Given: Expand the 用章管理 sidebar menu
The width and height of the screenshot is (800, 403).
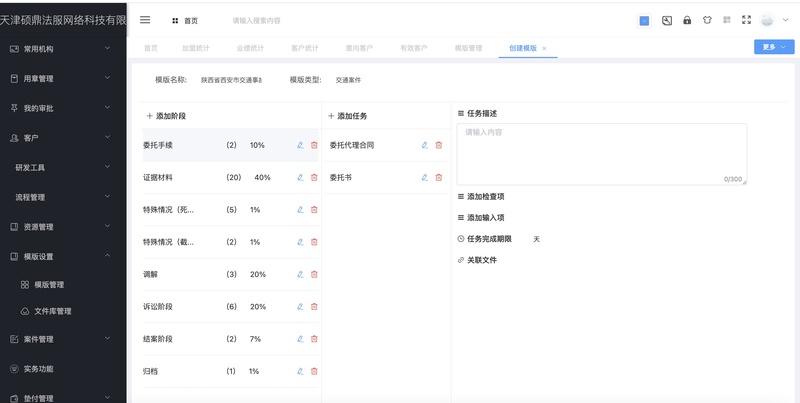Looking at the screenshot, I should point(63,79).
